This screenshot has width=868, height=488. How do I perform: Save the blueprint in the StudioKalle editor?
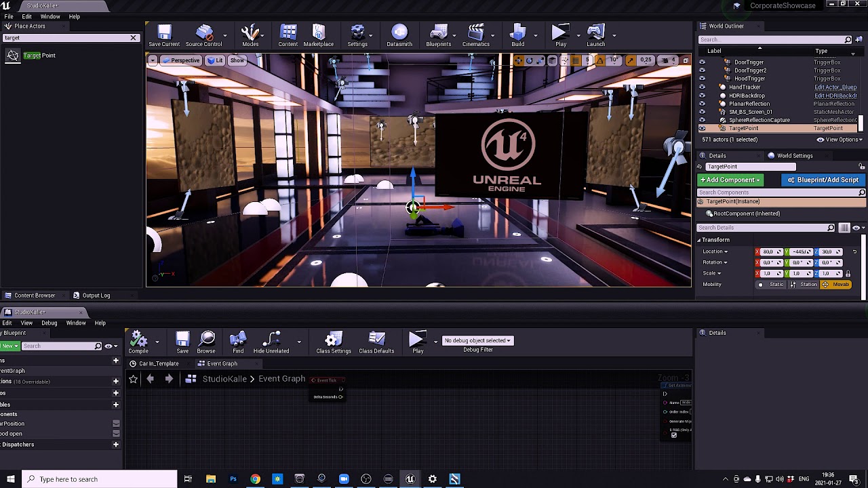point(182,342)
